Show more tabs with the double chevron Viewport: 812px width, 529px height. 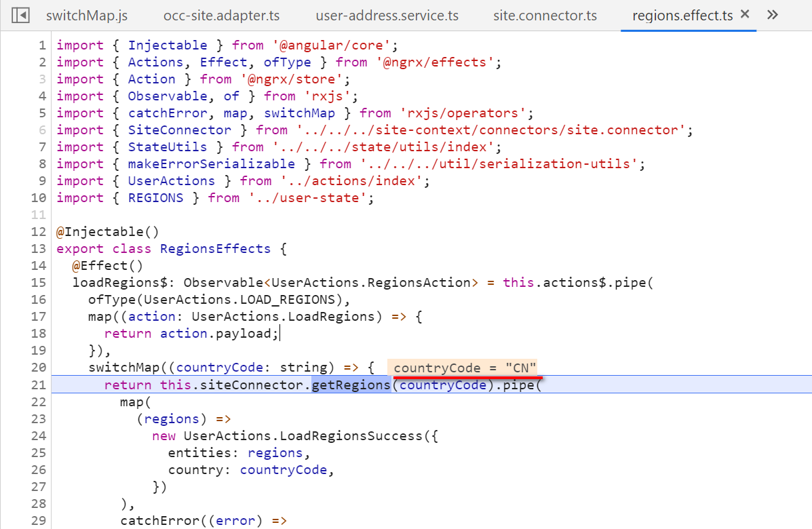[x=772, y=14]
